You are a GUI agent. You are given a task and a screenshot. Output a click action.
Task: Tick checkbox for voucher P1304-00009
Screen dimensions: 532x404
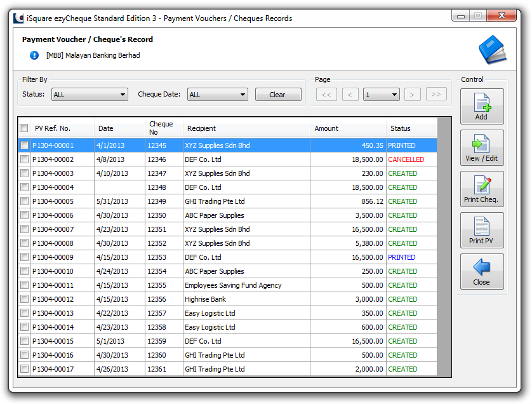24,257
